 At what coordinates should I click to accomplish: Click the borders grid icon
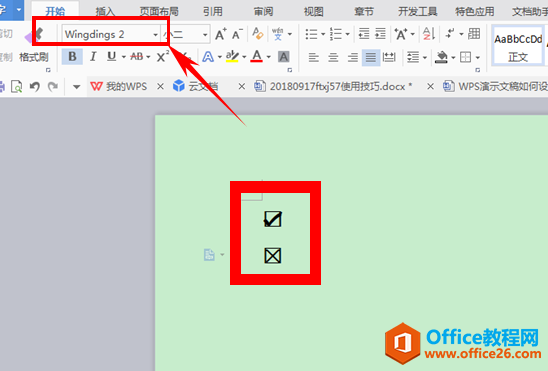pos(466,57)
